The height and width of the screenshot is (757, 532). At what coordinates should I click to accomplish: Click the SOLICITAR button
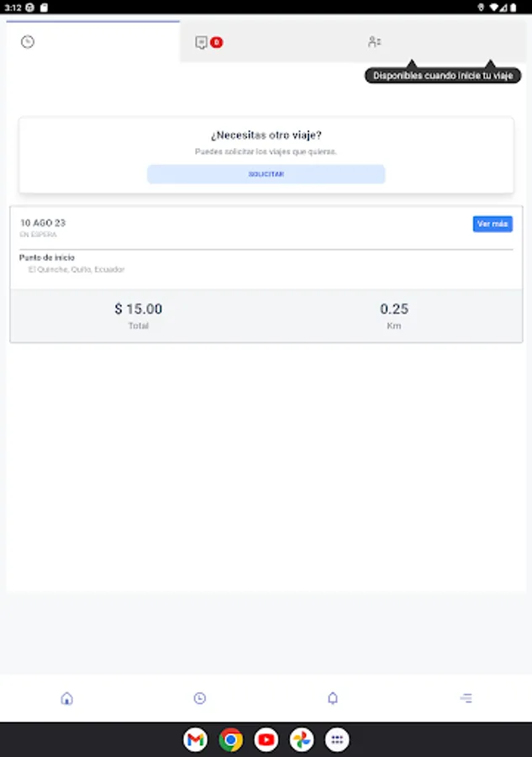(266, 174)
